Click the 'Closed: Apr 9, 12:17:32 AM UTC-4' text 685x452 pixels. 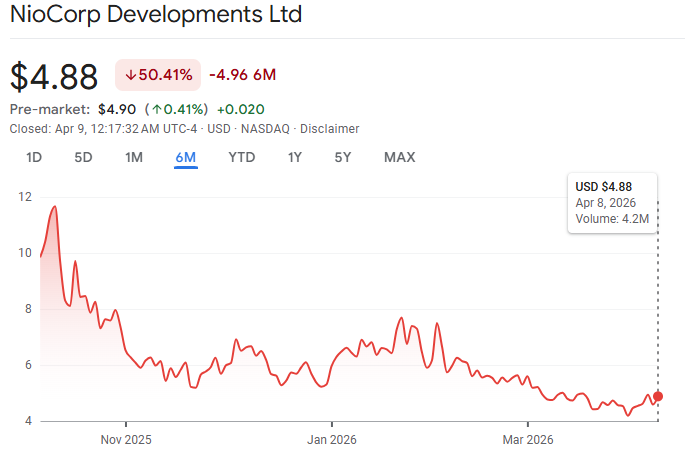tap(103, 129)
